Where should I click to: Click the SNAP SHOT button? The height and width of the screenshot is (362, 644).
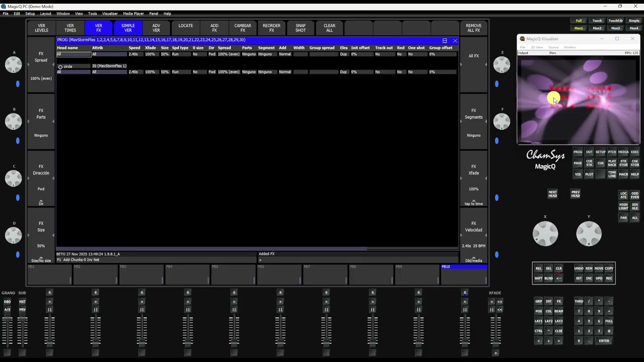300,28
